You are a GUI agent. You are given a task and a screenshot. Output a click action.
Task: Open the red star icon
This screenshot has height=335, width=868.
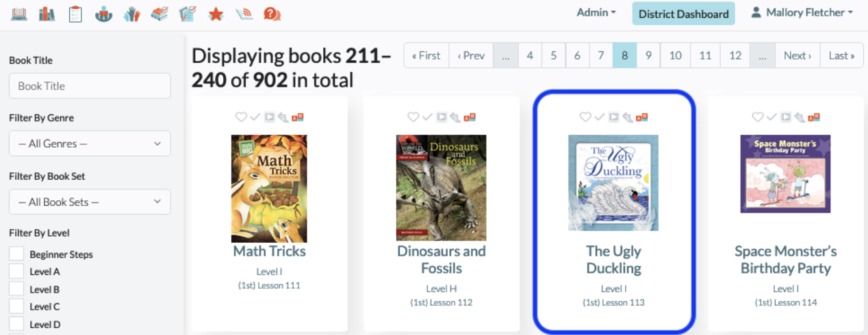click(216, 14)
